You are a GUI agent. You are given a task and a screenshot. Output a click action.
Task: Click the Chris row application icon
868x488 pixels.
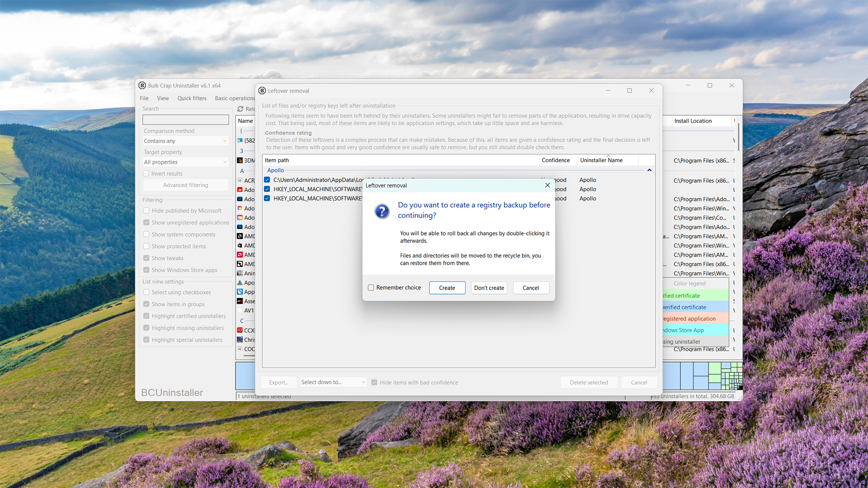240,340
